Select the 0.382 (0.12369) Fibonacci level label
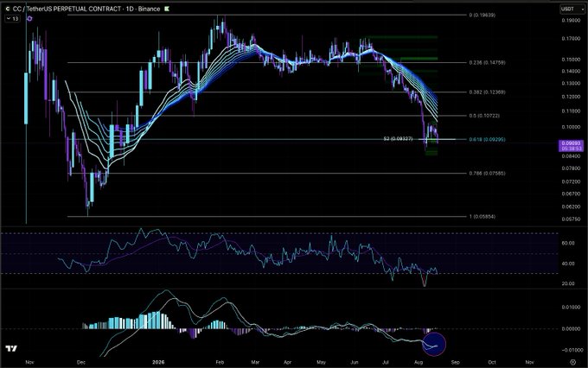The image size is (588, 368). [487, 92]
